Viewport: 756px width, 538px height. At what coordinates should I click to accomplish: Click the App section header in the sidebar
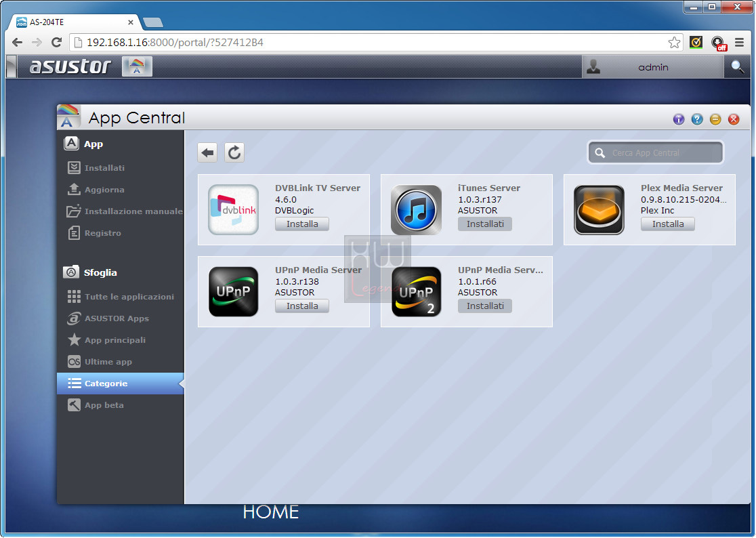click(83, 144)
